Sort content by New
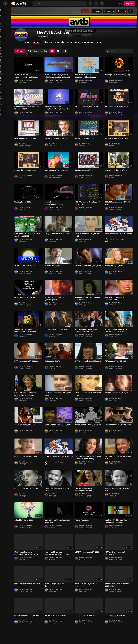The image size is (138, 644). point(20,51)
